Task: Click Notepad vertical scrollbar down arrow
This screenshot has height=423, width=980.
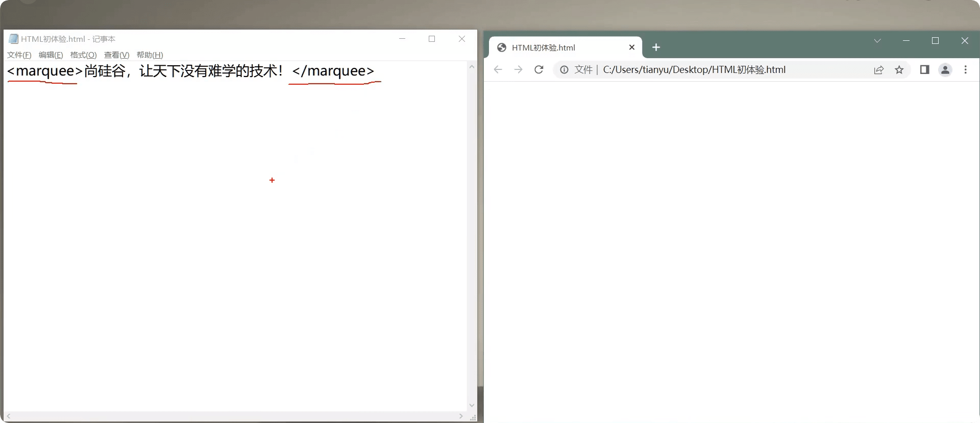Action: coord(472,405)
